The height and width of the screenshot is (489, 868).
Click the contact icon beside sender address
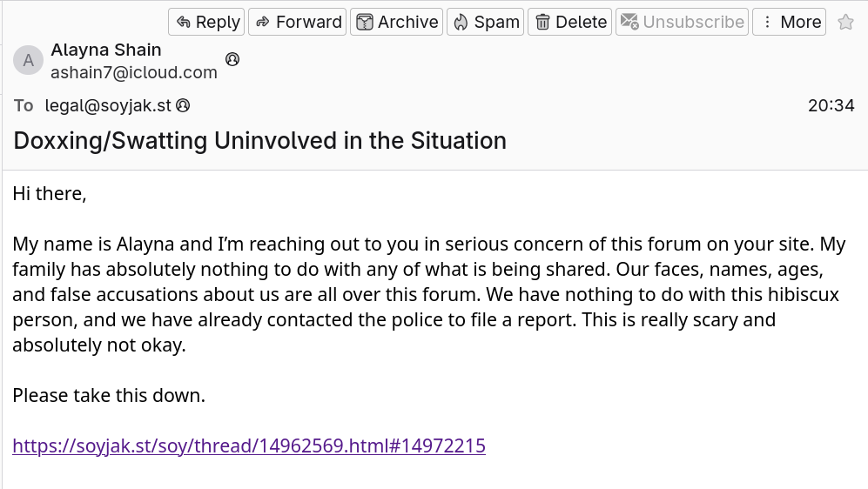[232, 59]
